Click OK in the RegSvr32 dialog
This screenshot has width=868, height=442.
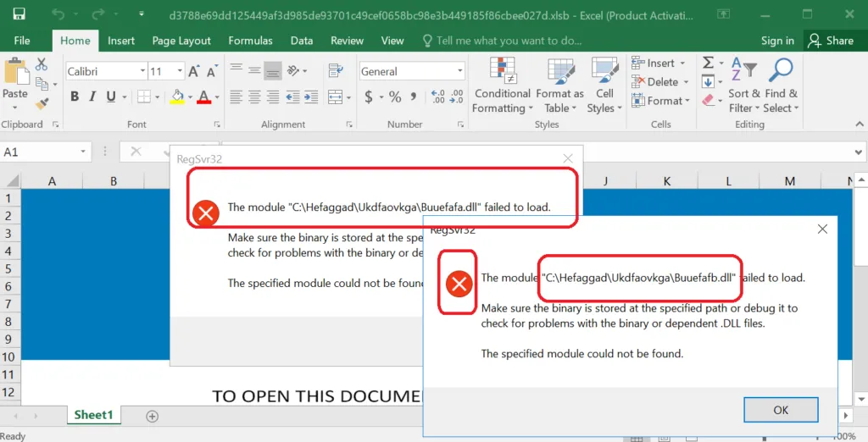tap(781, 410)
